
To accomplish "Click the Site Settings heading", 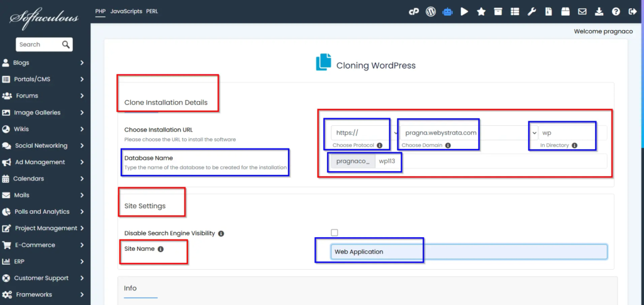I will [145, 206].
